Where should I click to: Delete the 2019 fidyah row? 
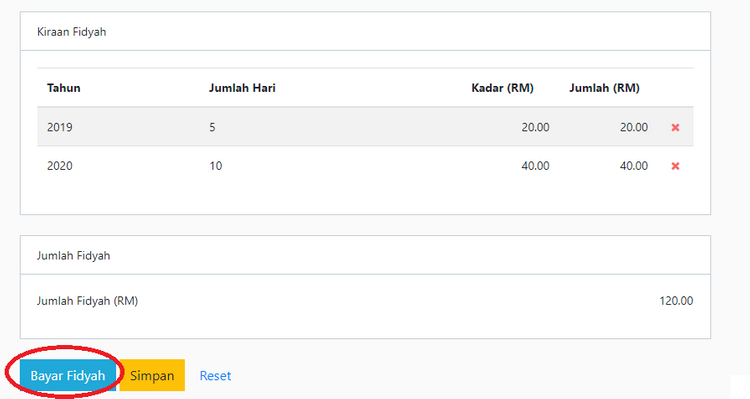[x=675, y=127]
